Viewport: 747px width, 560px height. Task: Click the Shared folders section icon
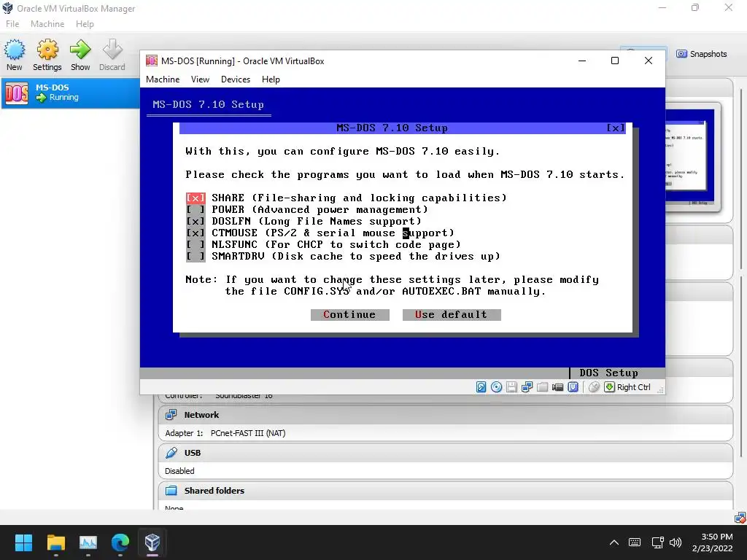[171, 491]
